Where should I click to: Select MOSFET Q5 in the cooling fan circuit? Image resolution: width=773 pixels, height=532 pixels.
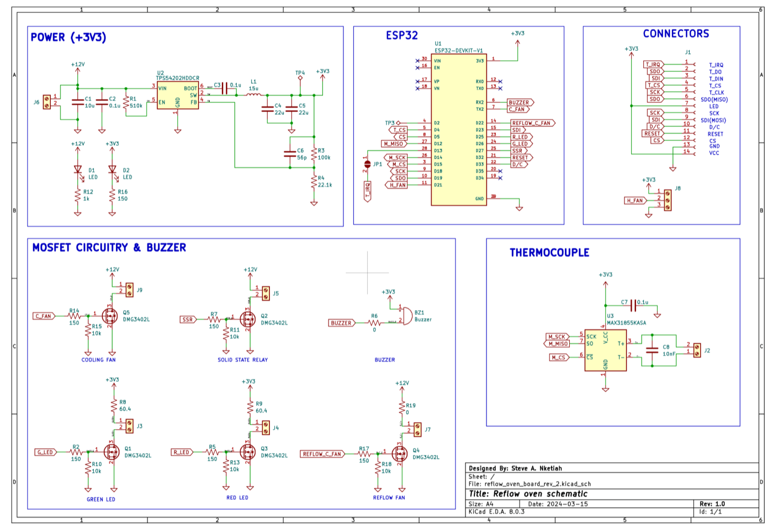[x=109, y=316]
